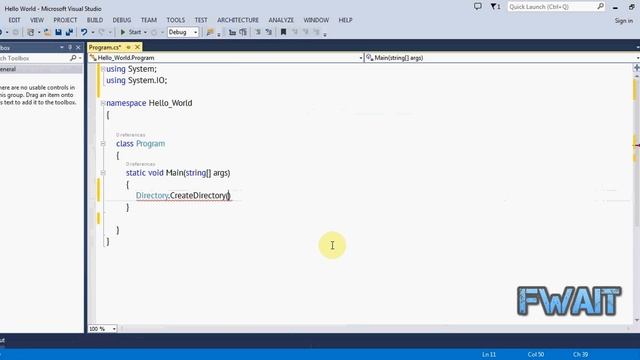640x360 pixels.
Task: Click the 'Ch 39' status bar entry
Action: [x=580, y=354]
